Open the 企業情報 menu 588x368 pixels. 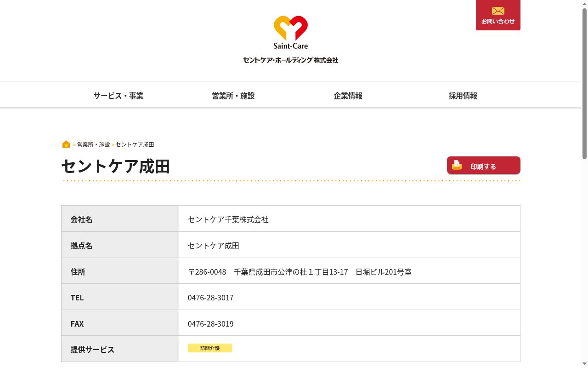(x=348, y=96)
